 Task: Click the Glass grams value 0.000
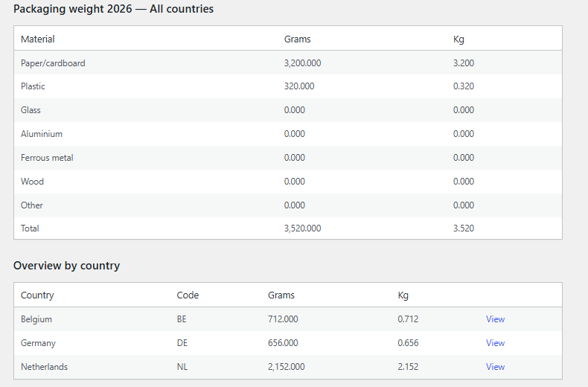[x=295, y=110]
